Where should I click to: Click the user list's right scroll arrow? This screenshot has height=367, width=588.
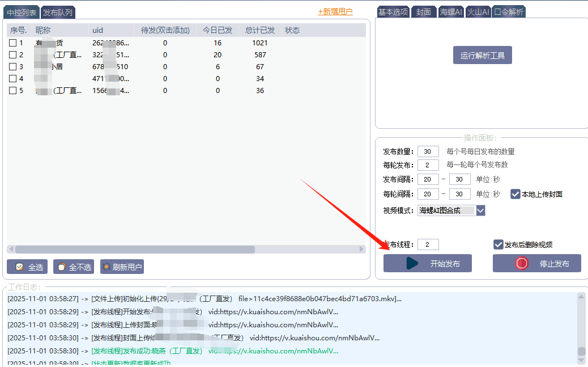(362, 250)
